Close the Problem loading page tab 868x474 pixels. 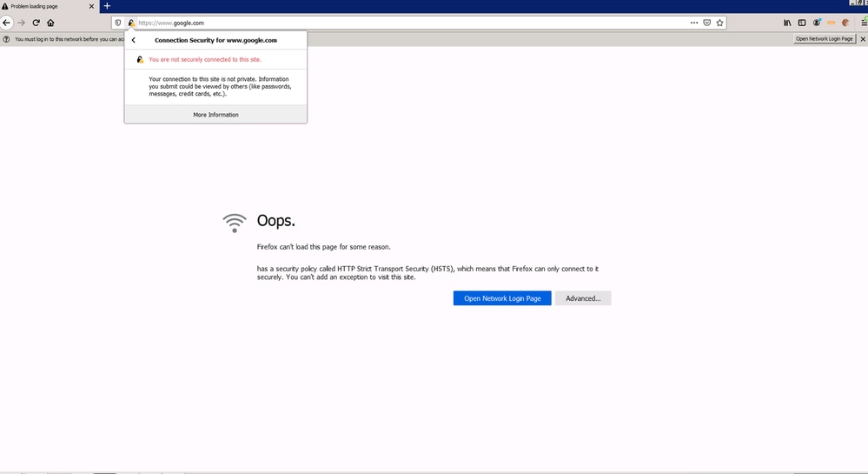(91, 6)
